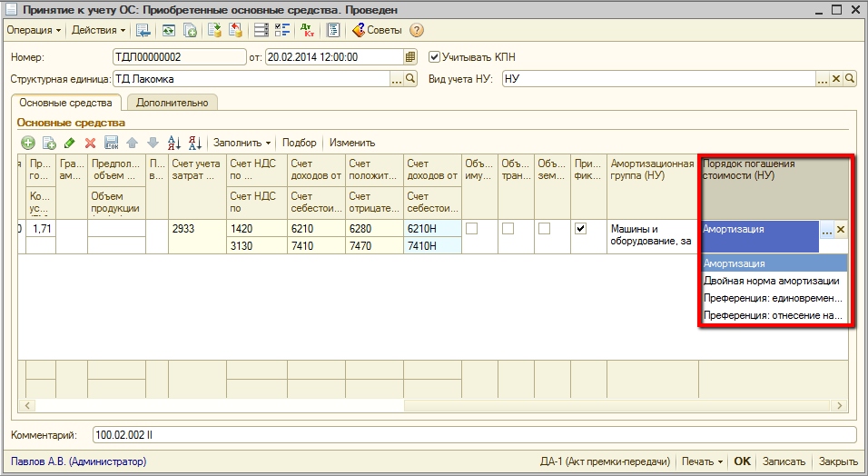Choose Двойная норма амортизации from list

[x=771, y=281]
